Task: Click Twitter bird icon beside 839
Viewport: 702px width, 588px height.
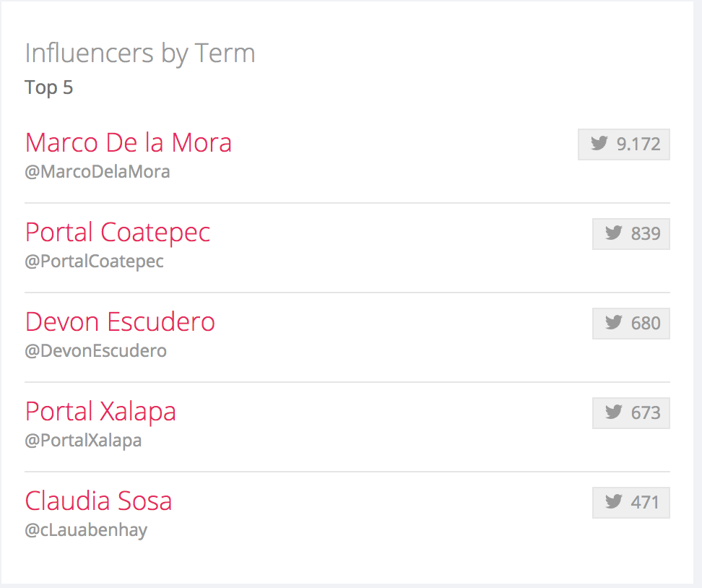Action: point(613,233)
